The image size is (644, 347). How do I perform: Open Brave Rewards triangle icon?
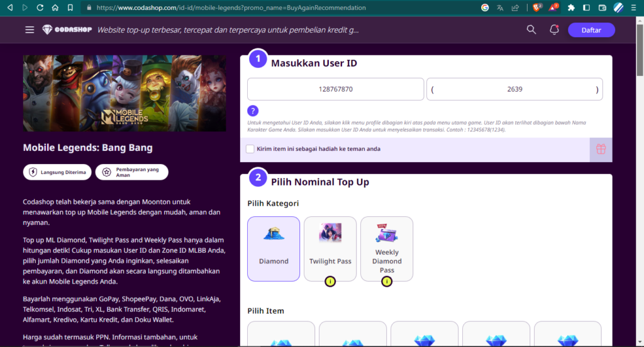[553, 7]
